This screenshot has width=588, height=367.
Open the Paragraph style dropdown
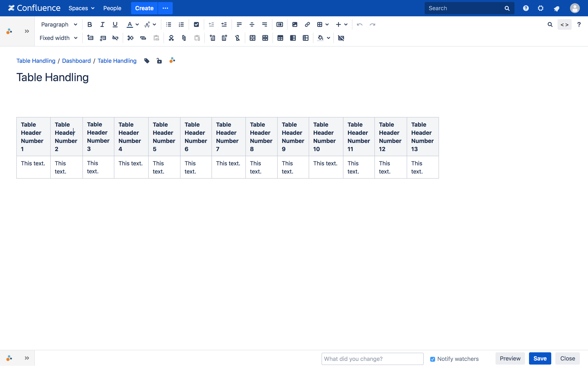(59, 24)
